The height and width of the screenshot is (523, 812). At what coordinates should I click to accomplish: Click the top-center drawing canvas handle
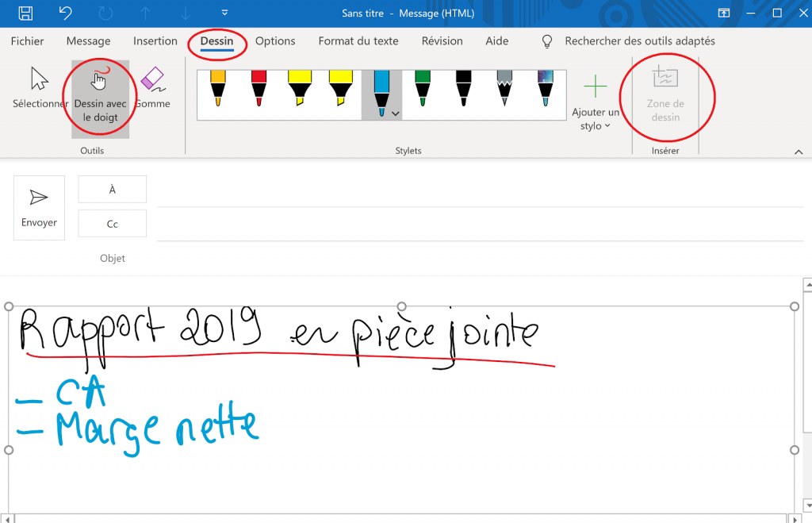(x=401, y=306)
